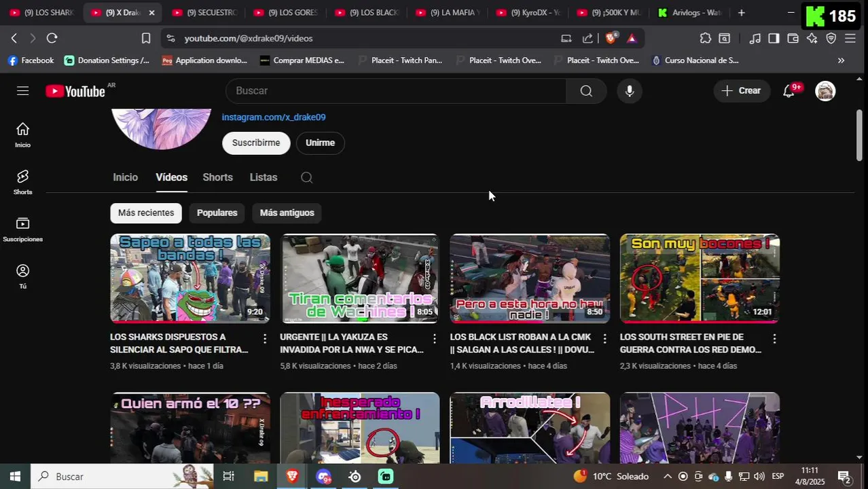Click the Suscribirme button
Viewport: 868px width, 489px height.
pyautogui.click(x=256, y=143)
